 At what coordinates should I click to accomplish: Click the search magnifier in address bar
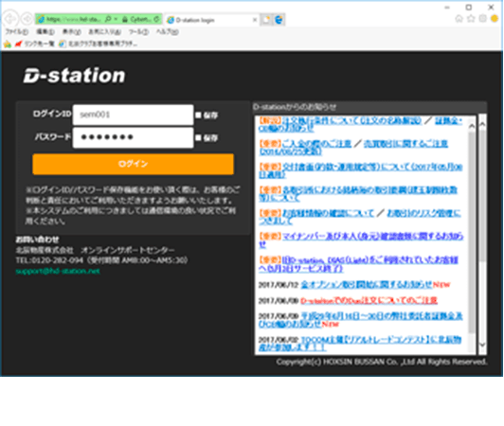click(x=108, y=19)
